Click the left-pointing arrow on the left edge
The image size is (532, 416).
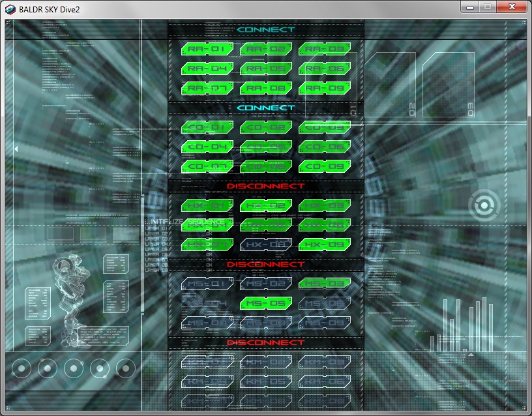click(x=16, y=149)
